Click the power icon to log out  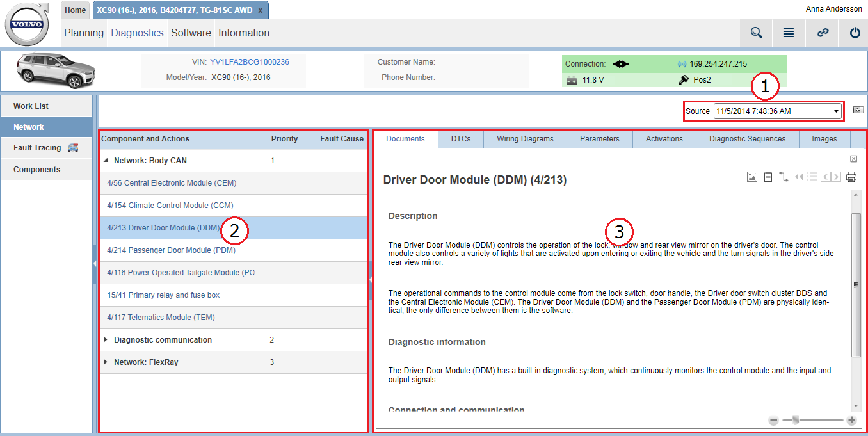click(x=855, y=33)
